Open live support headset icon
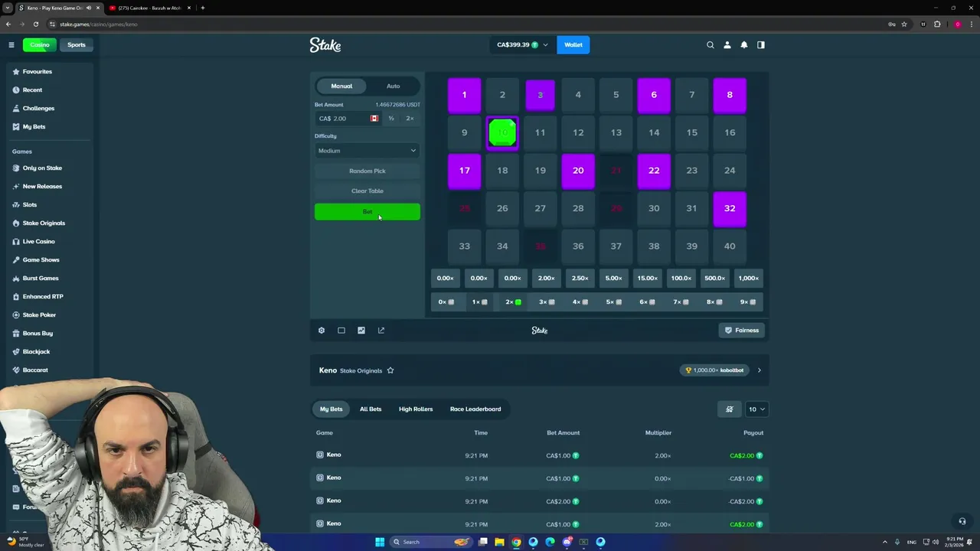 click(962, 521)
